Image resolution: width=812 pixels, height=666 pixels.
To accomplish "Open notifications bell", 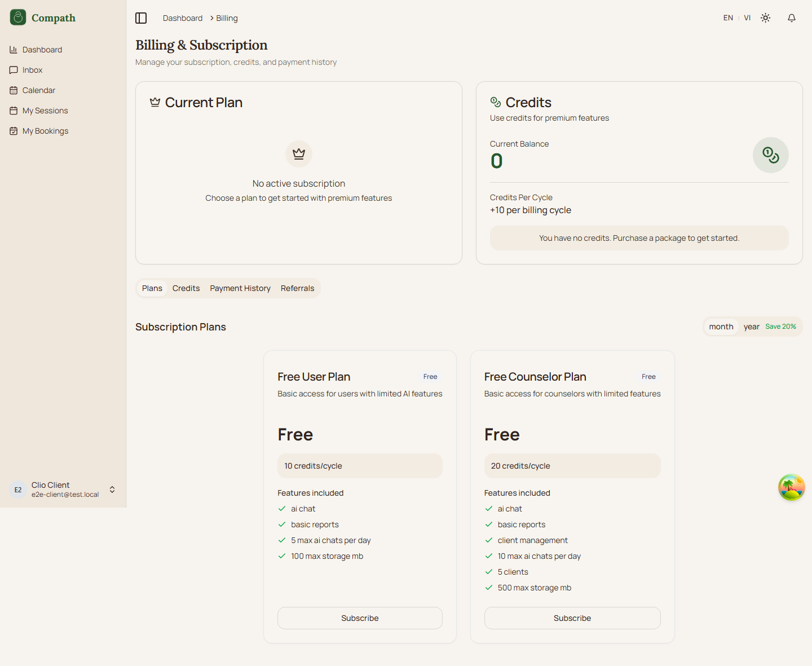I will pyautogui.click(x=791, y=18).
